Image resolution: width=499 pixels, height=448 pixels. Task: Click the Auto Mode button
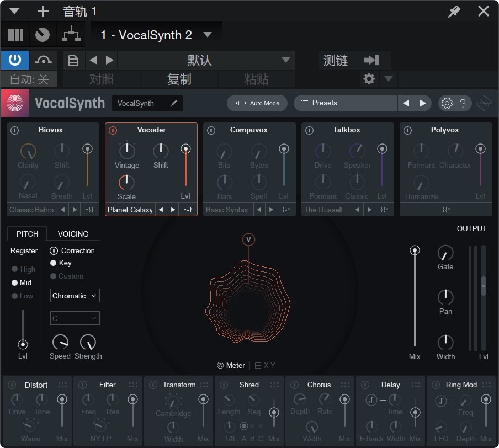[257, 103]
